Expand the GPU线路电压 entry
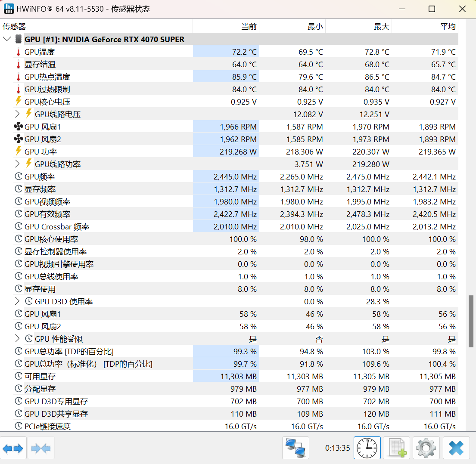 [17, 114]
